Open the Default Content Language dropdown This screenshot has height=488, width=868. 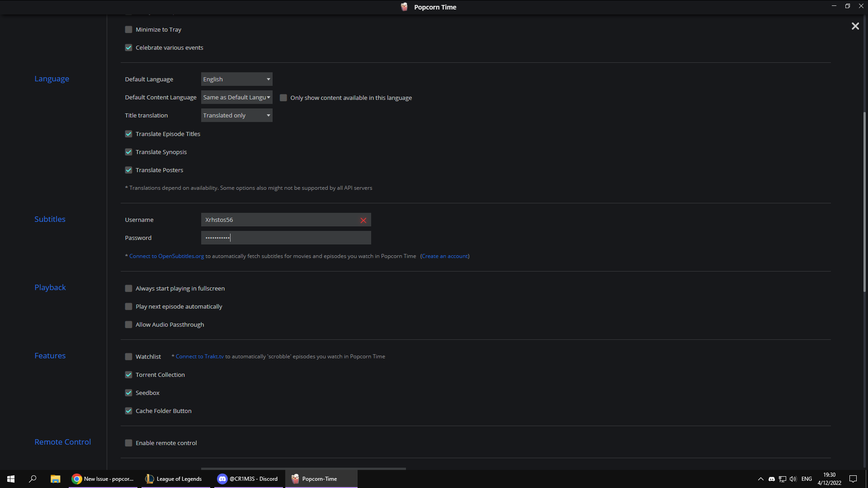tap(236, 97)
